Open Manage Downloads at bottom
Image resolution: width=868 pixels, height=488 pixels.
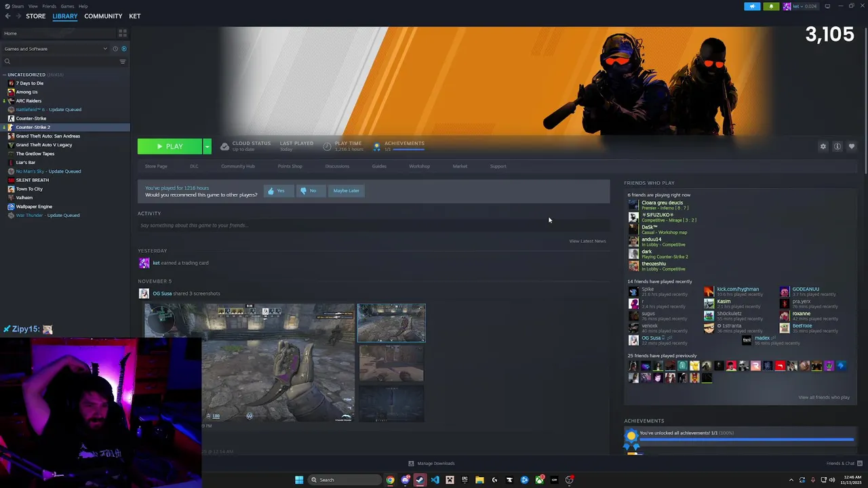[x=431, y=464]
